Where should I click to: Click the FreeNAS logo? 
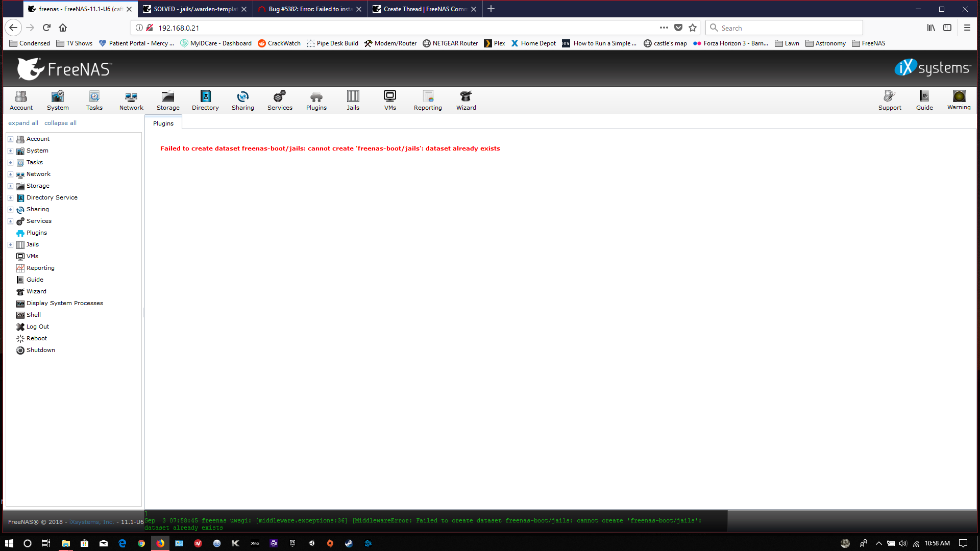(x=64, y=69)
